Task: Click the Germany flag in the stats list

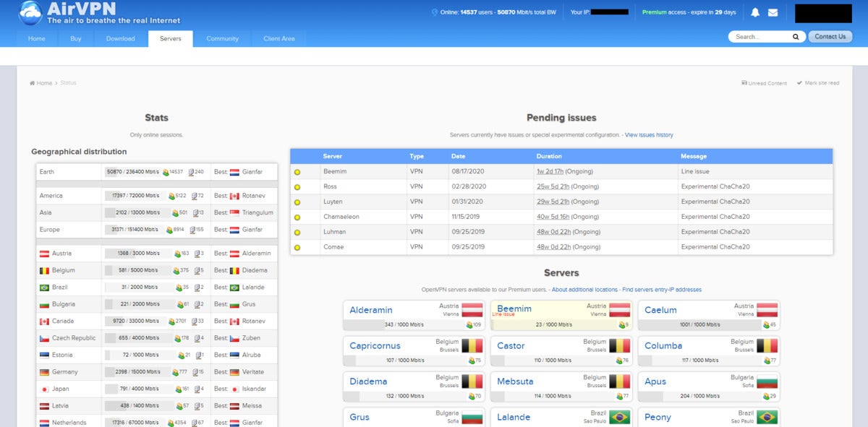Action: click(44, 372)
